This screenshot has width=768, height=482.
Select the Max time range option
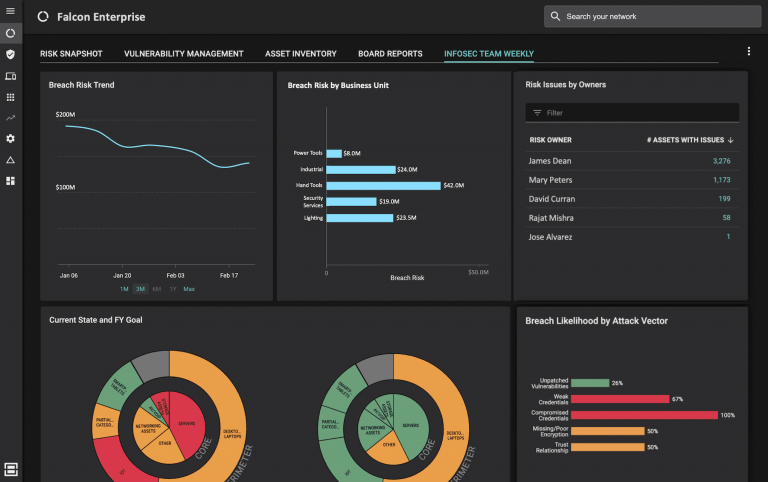189,289
